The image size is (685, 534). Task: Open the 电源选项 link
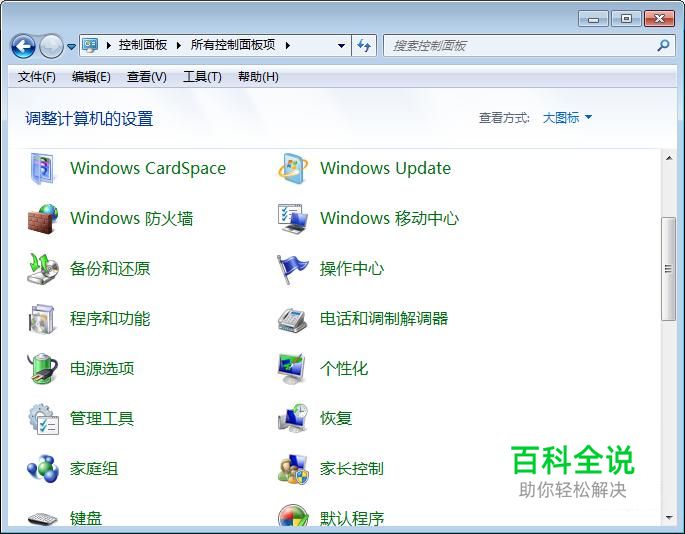pos(102,368)
